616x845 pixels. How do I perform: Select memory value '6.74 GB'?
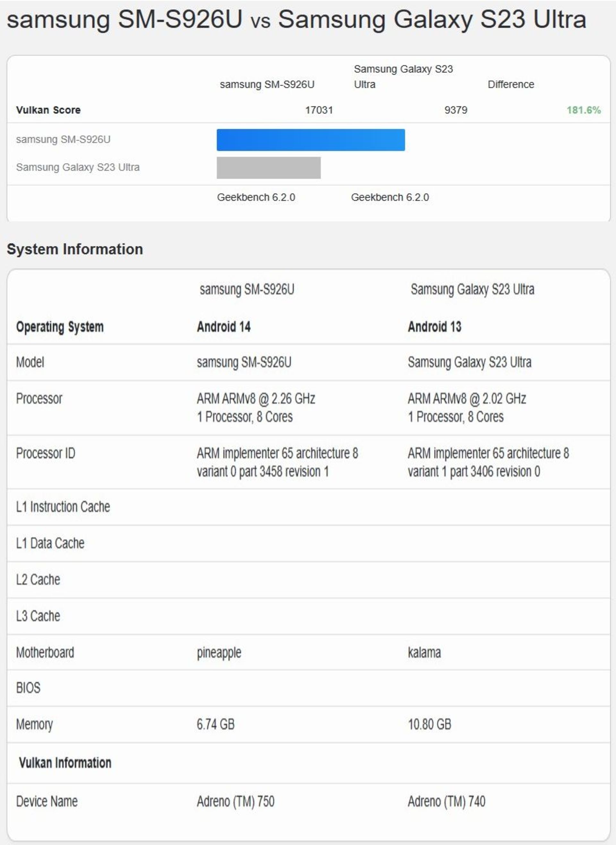click(216, 724)
